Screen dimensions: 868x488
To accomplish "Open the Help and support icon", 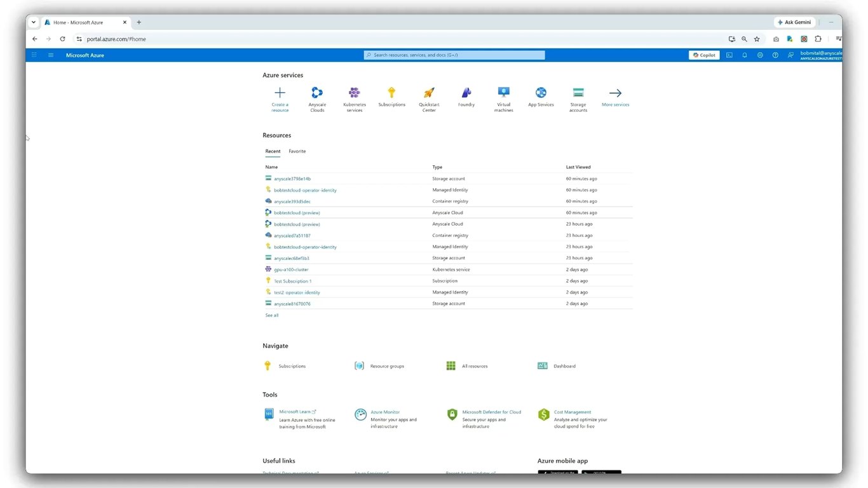I will tap(775, 55).
